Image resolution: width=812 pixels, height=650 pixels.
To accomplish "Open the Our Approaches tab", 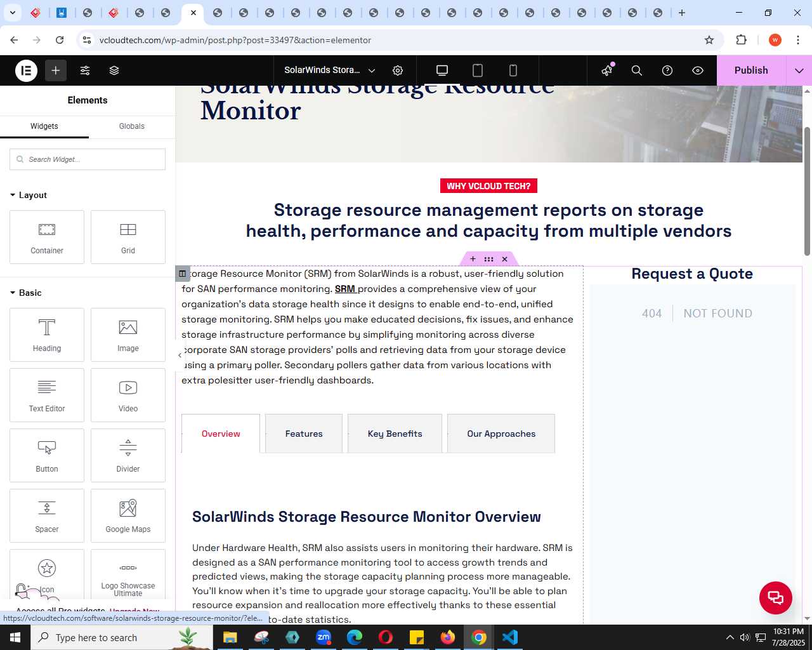I will click(x=501, y=434).
